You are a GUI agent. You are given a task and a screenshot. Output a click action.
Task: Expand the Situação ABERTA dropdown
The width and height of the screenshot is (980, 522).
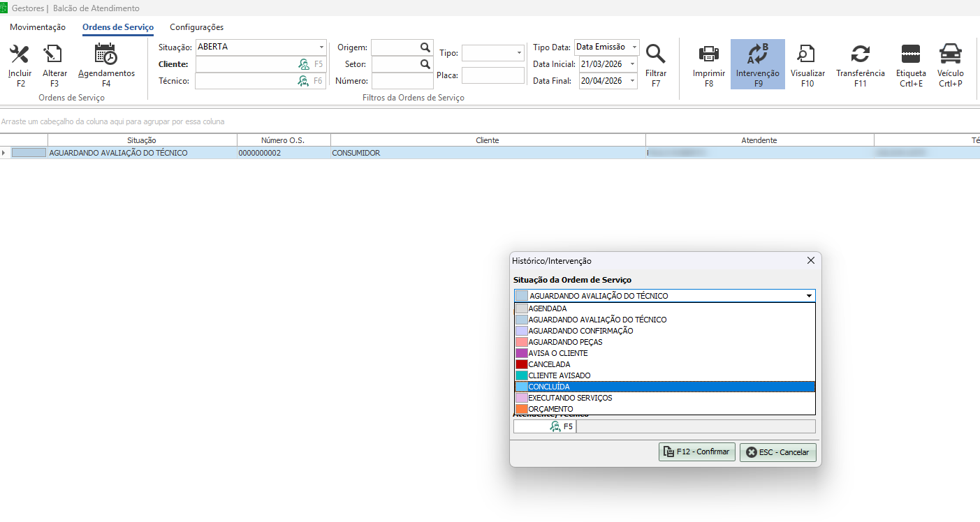[x=321, y=47]
